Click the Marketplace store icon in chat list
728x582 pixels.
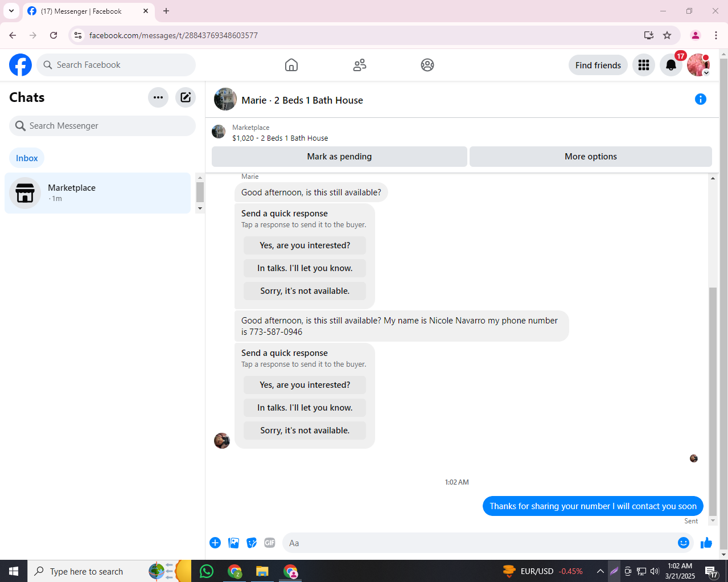coord(25,193)
